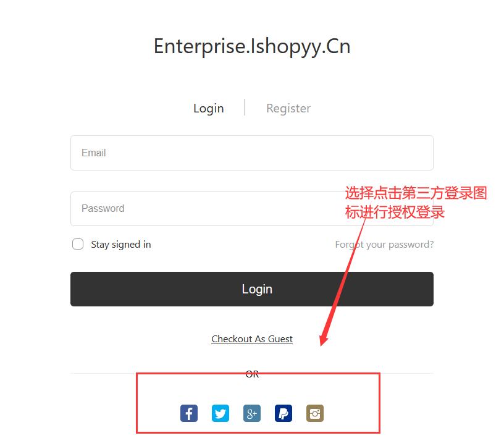The height and width of the screenshot is (446, 504).
Task: Focus the Email input field
Action: point(251,153)
